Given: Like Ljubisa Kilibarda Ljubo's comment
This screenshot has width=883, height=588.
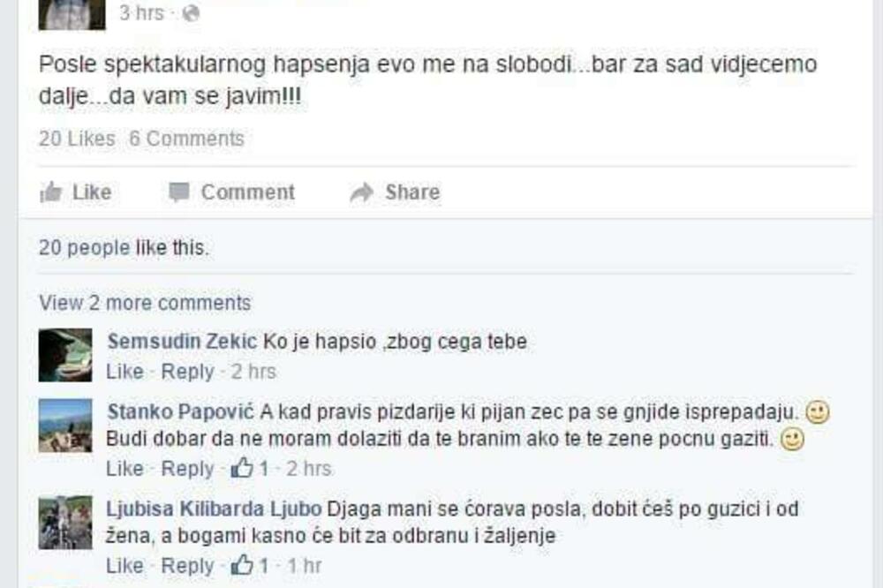Looking at the screenshot, I should click(125, 566).
